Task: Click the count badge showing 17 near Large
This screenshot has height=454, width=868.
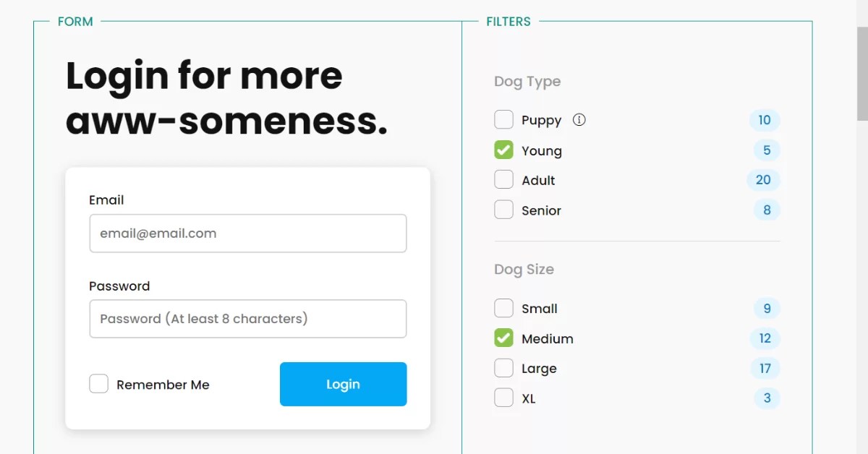Action: [765, 368]
